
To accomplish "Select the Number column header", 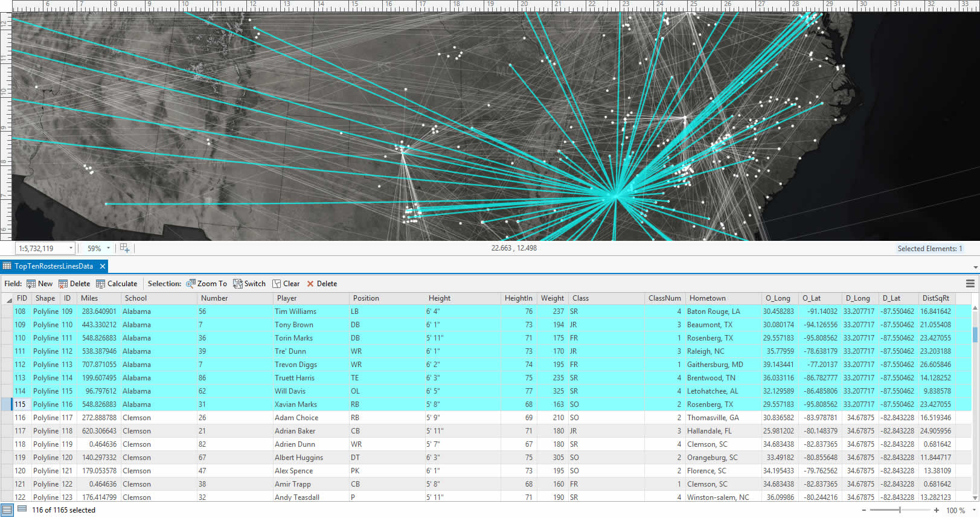I will pos(235,298).
